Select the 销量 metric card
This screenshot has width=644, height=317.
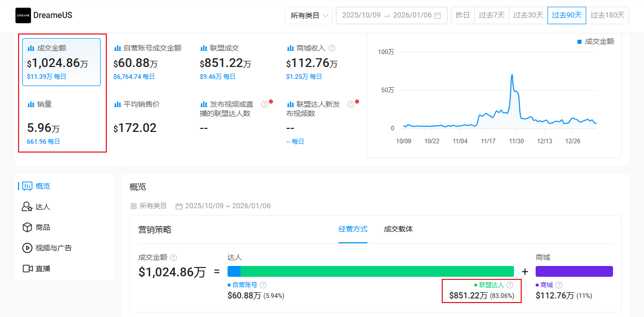[61, 123]
